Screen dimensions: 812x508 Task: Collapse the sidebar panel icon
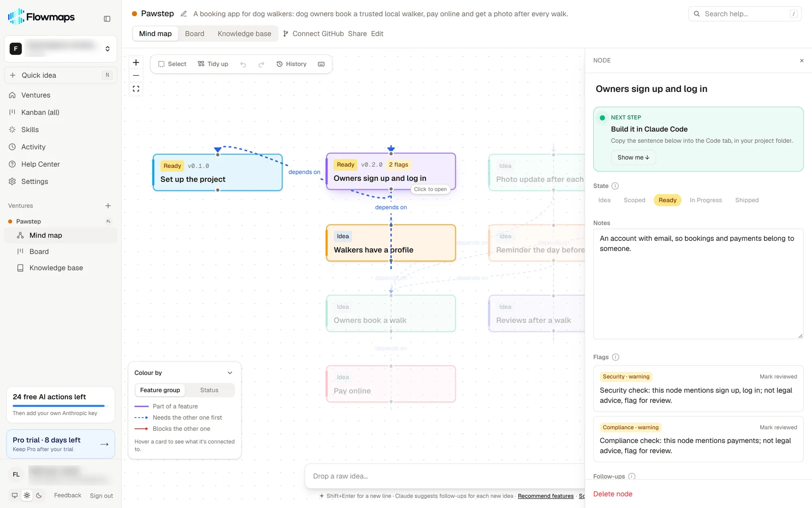tap(107, 19)
